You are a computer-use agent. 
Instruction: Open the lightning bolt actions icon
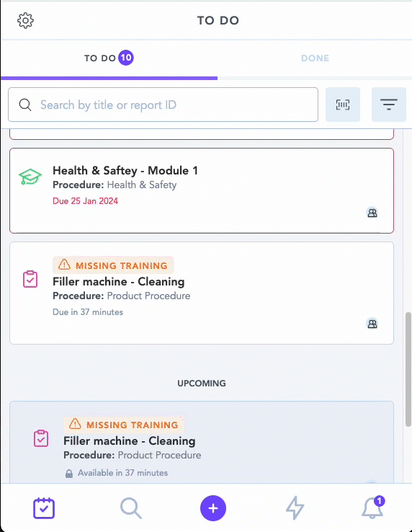(295, 508)
